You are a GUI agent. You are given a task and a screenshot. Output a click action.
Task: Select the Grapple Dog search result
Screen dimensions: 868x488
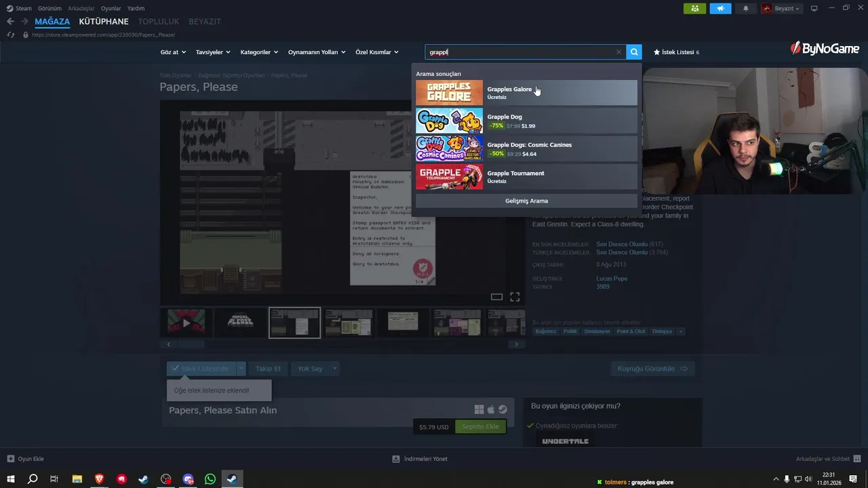click(526, 121)
